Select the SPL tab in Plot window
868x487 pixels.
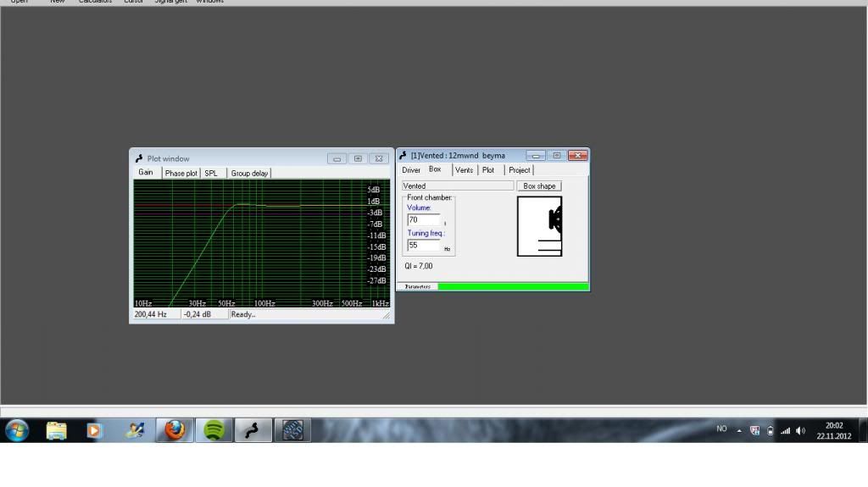(211, 173)
